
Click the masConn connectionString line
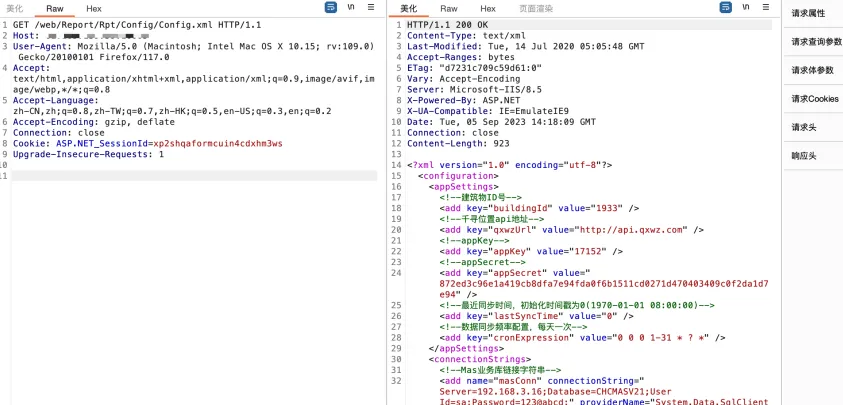pos(541,380)
